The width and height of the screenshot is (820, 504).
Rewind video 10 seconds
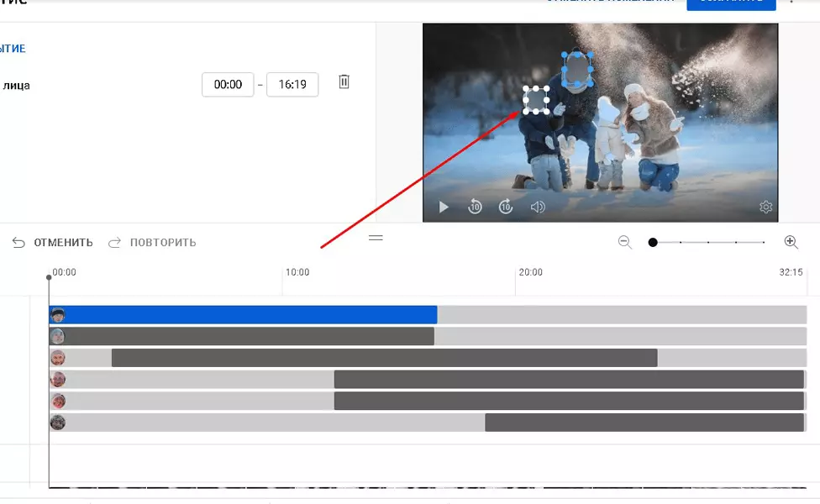475,207
